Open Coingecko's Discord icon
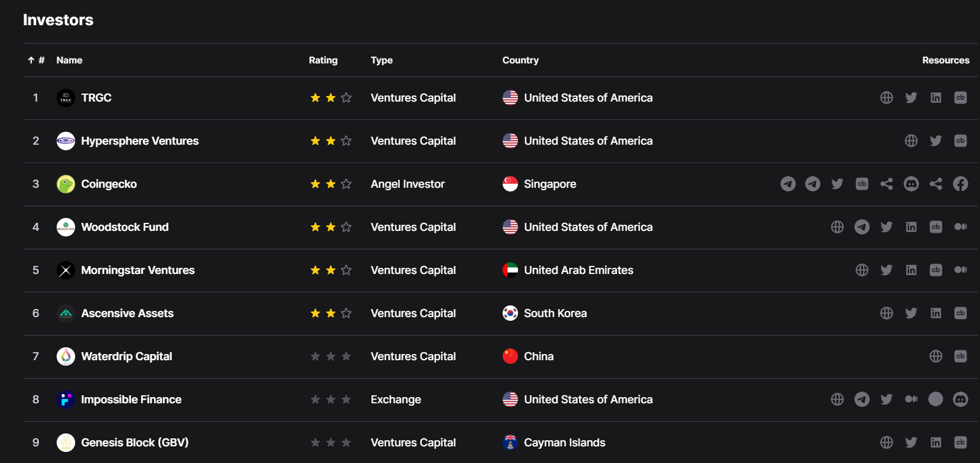Screen dimensions: 980x463 click(911, 184)
